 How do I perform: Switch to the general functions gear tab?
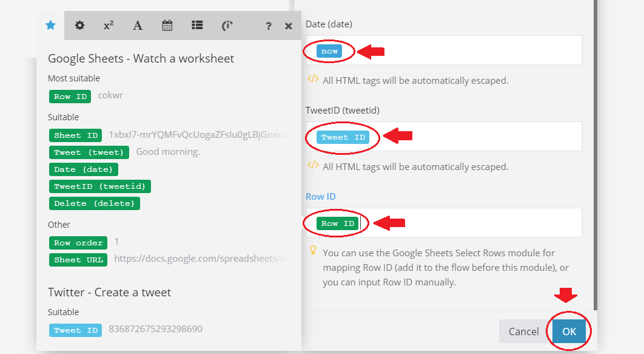pyautogui.click(x=79, y=26)
